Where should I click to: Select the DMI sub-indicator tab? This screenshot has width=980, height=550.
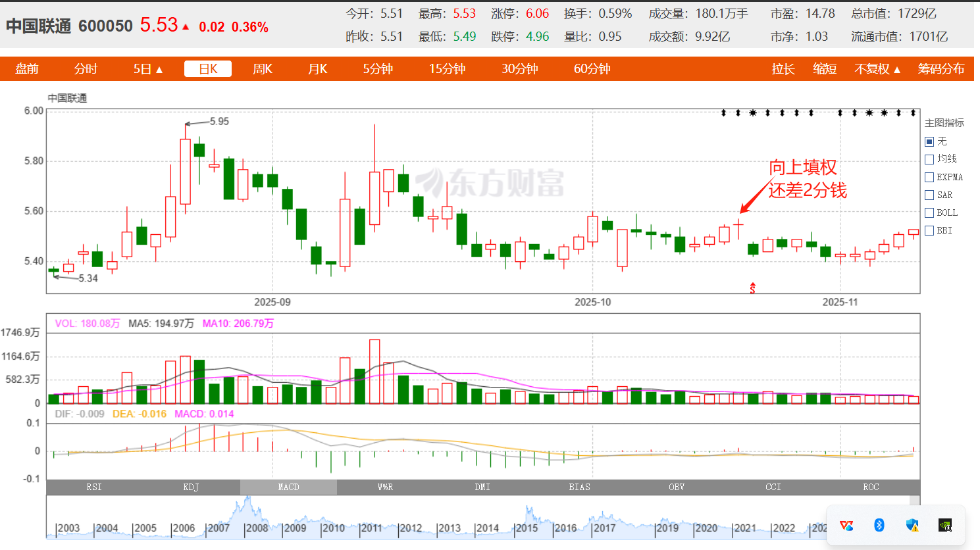coord(482,487)
